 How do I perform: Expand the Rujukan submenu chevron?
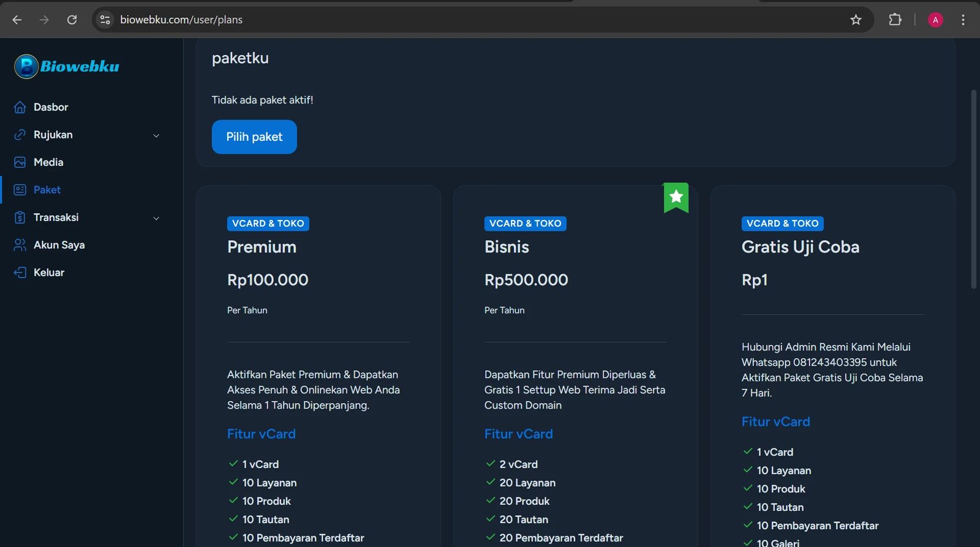coord(156,135)
